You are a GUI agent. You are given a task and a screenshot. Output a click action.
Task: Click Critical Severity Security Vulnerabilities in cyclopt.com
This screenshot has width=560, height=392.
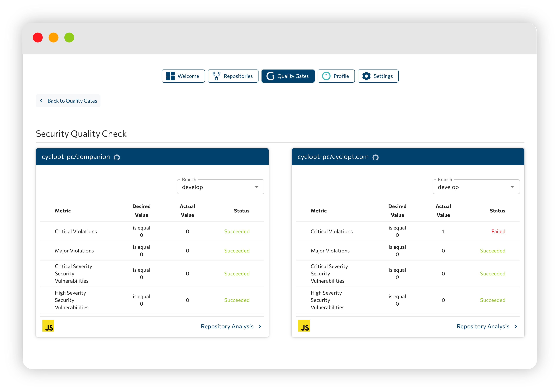point(329,273)
